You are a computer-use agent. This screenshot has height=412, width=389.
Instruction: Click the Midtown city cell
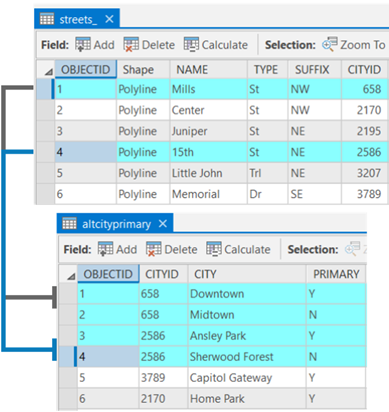[x=247, y=315]
